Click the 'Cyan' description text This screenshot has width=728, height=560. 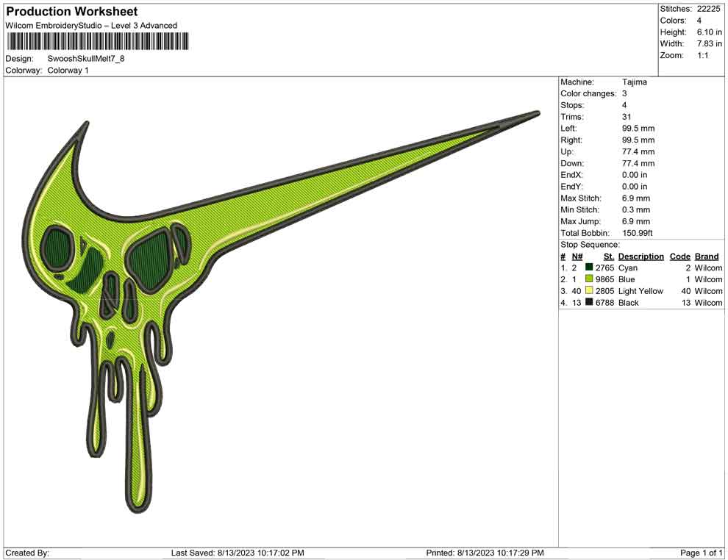pos(628,268)
